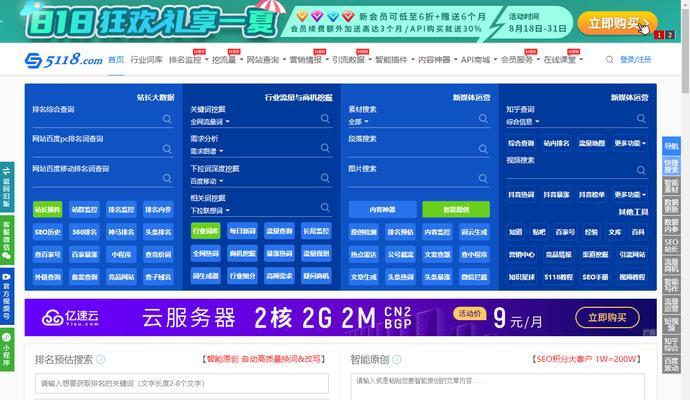Click the search icon for 段落搜索

pos(483,149)
